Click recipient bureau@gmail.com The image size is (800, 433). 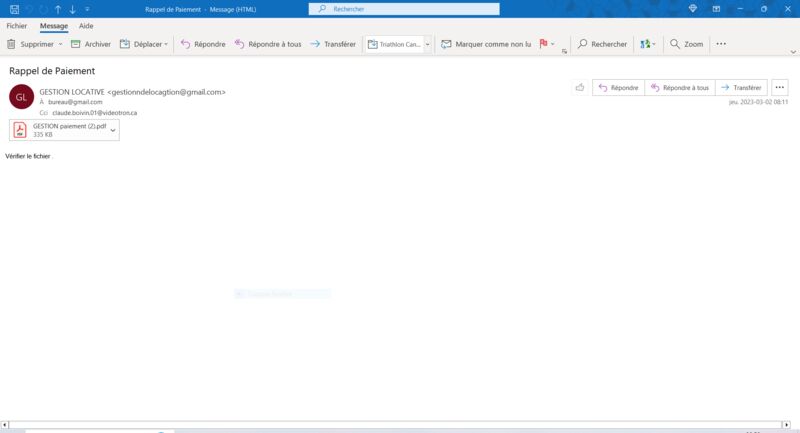75,102
